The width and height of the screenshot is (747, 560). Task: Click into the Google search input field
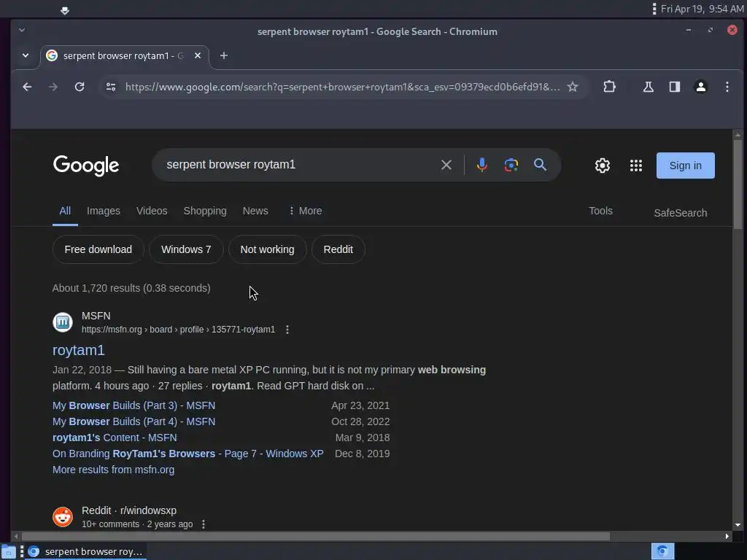click(x=300, y=165)
